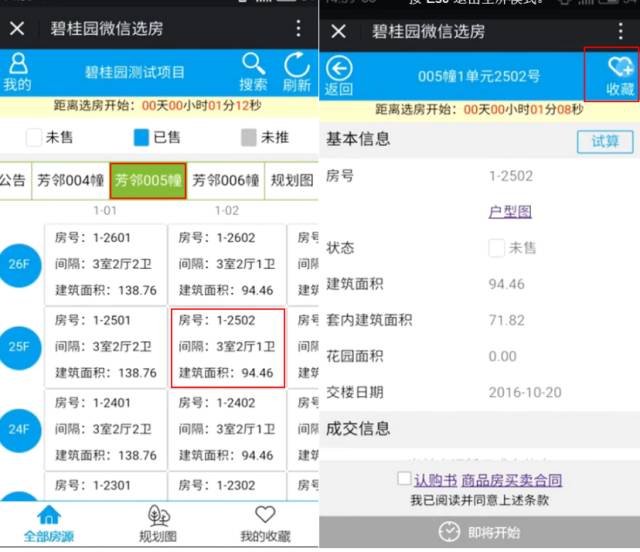Open the 认购书 link

point(436,480)
